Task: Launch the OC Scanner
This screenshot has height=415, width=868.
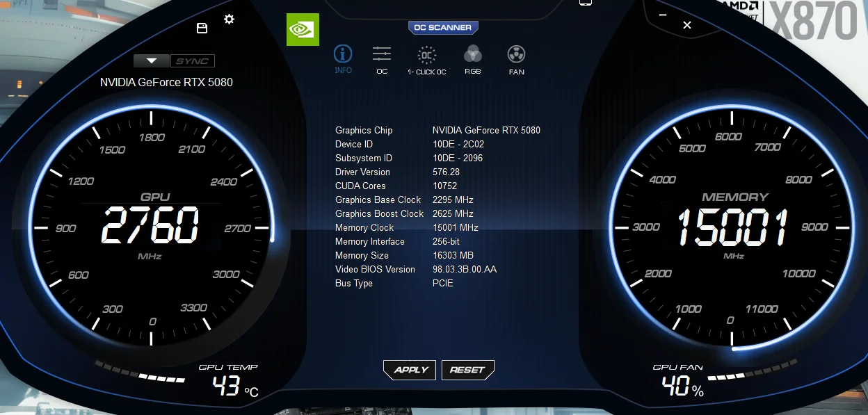Action: [443, 28]
